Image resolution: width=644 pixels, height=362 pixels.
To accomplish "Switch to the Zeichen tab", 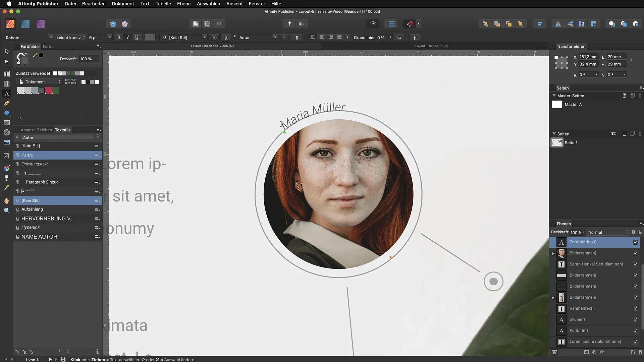I will click(44, 130).
